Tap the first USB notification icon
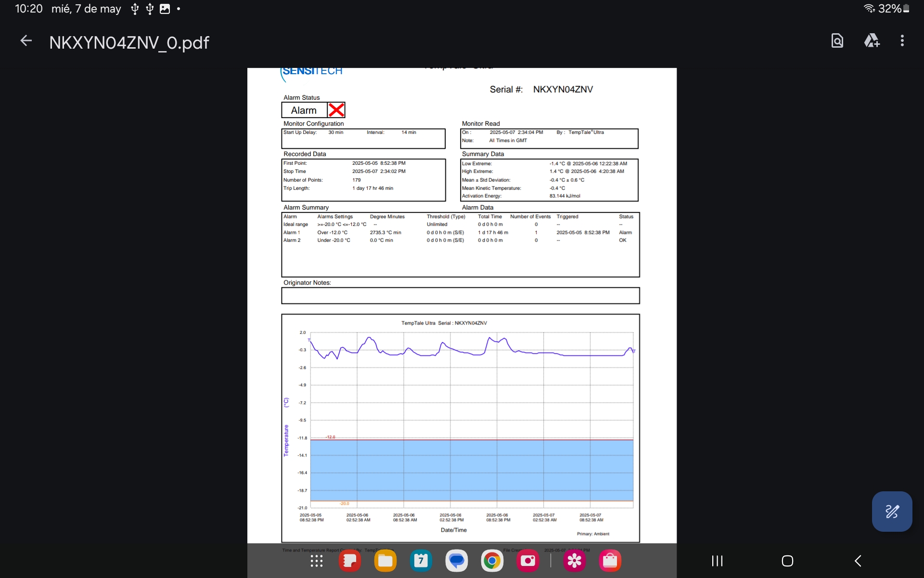Image resolution: width=924 pixels, height=578 pixels. pyautogui.click(x=135, y=9)
